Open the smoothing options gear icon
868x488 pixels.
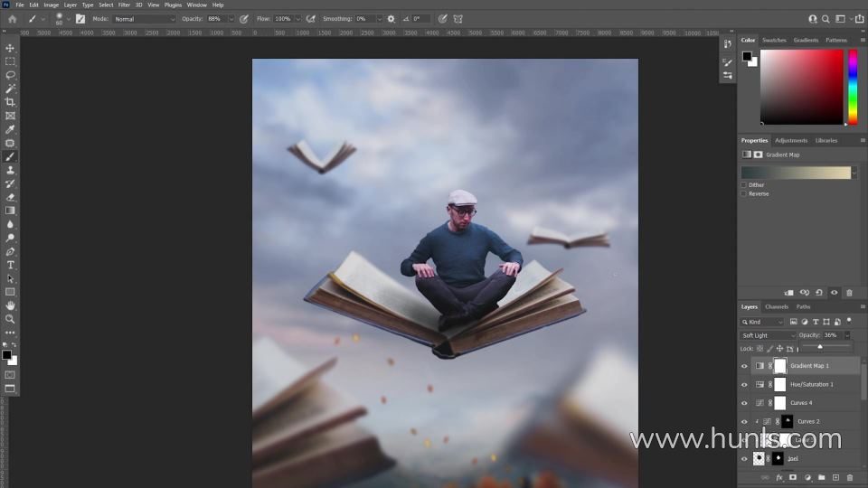(391, 19)
